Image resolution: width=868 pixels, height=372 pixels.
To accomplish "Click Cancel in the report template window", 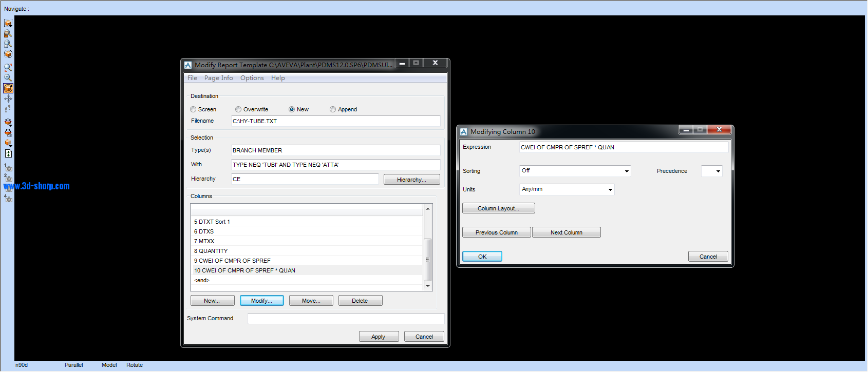I will click(424, 337).
